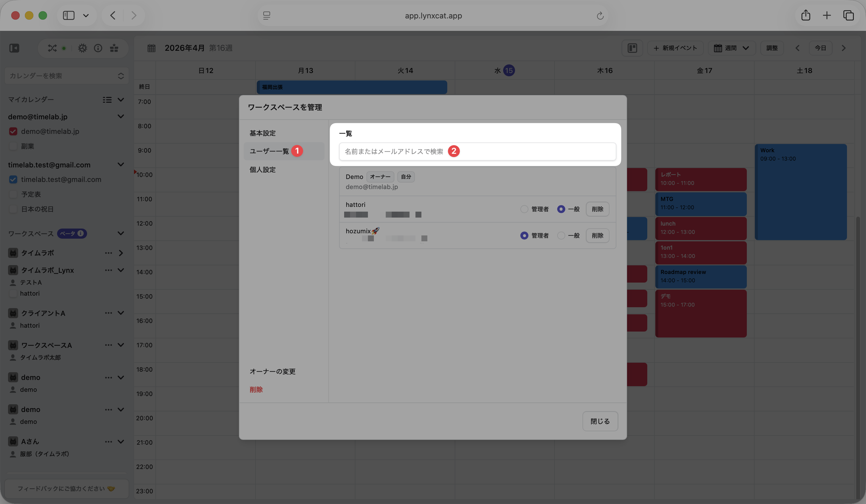Click the my calendars list view icon
Viewport: 866px width, 504px height.
tap(107, 99)
